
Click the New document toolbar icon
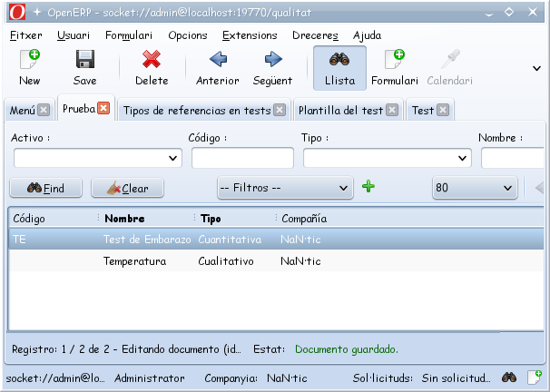pos(30,59)
